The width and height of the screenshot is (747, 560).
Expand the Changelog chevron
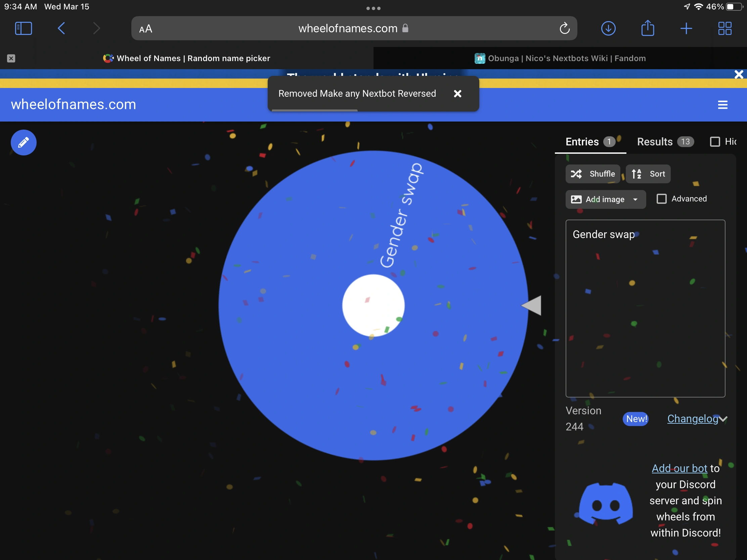(723, 419)
